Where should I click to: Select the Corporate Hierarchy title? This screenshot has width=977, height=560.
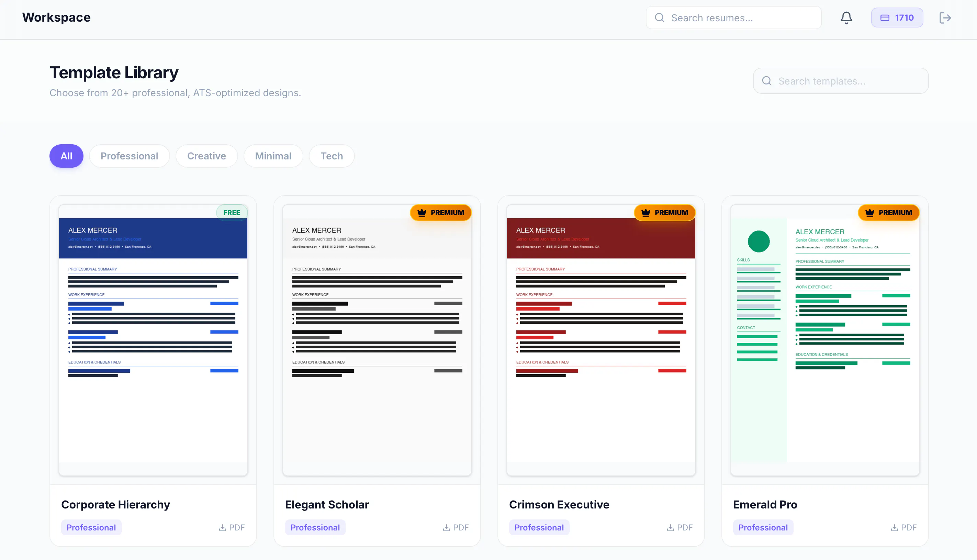click(115, 504)
